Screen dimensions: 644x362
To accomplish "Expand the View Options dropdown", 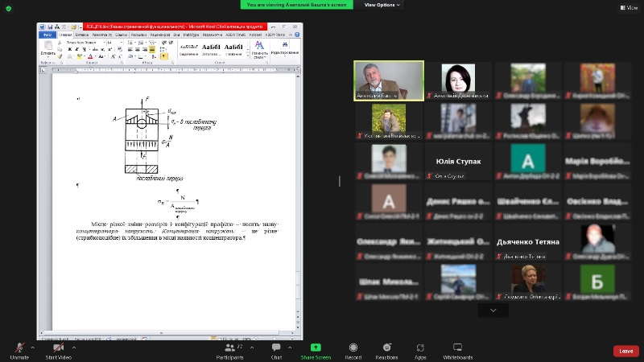I will tap(382, 5).
